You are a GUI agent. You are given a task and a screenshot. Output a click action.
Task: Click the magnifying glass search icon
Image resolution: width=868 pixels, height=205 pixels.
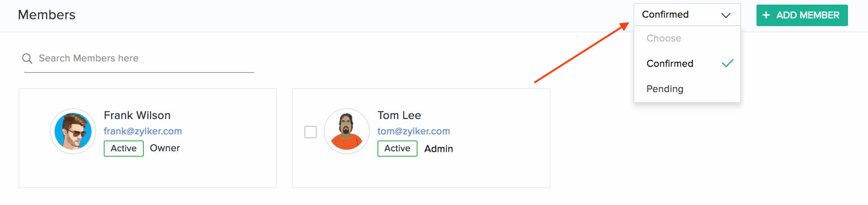tap(27, 58)
